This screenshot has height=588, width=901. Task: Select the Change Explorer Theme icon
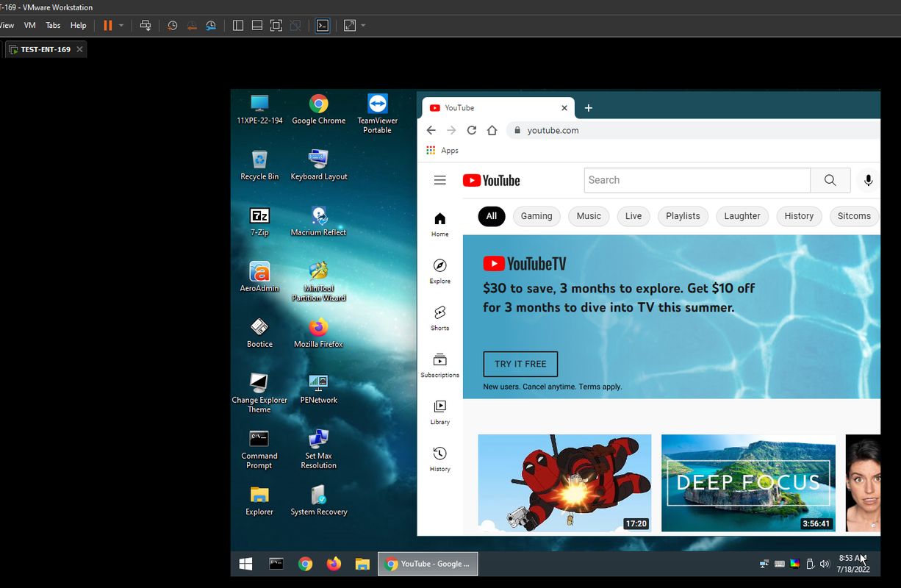pyautogui.click(x=259, y=393)
